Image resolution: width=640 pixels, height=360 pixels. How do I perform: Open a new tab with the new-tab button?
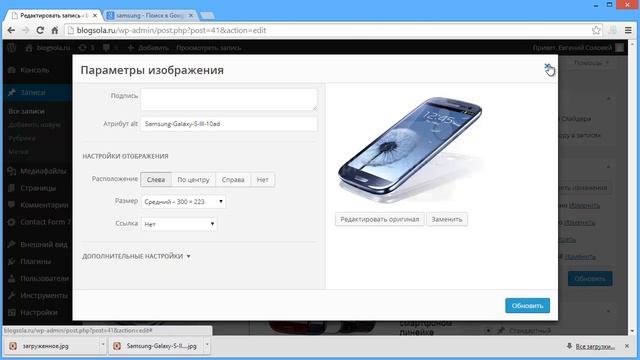pyautogui.click(x=207, y=16)
